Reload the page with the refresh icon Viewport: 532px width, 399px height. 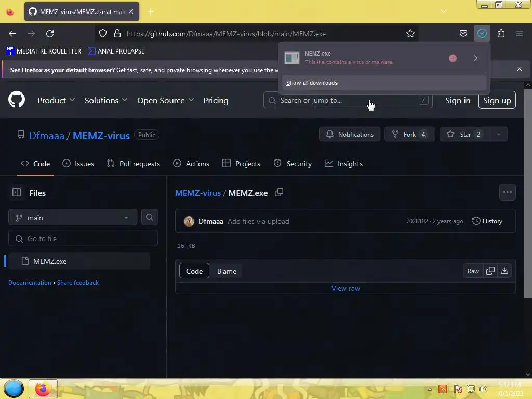50,34
